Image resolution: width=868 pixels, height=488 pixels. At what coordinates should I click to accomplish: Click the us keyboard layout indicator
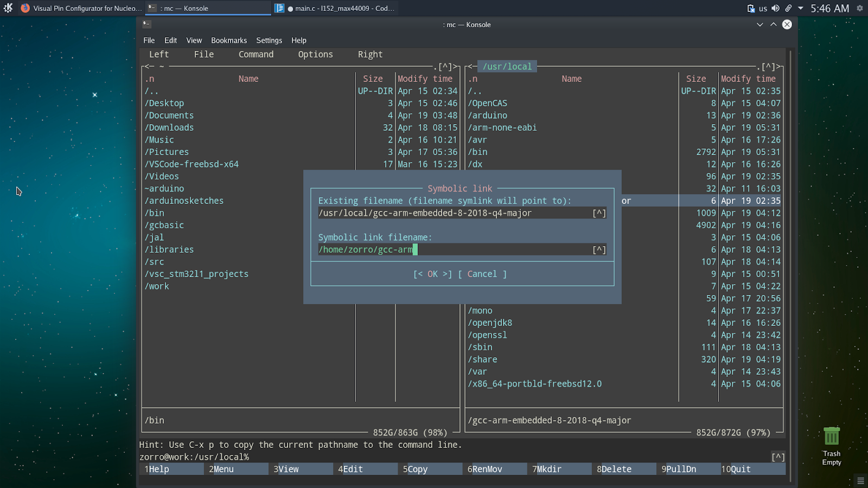(763, 8)
